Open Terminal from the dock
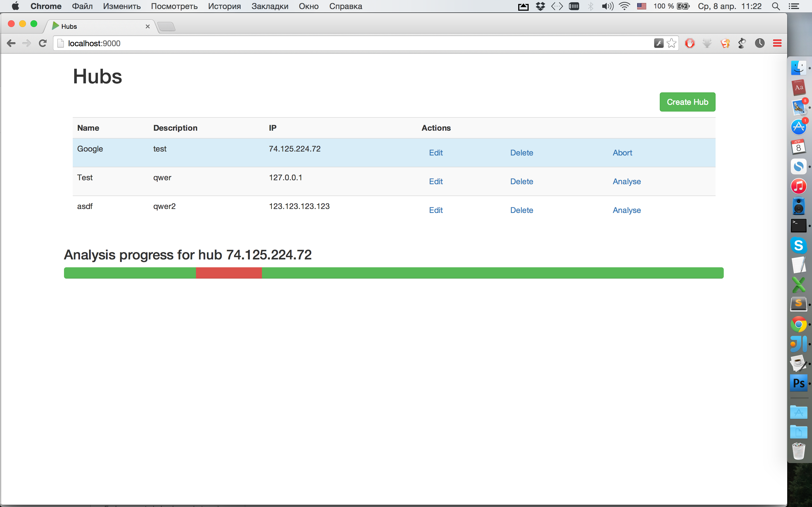Screen dimensions: 812x507 pos(798,226)
